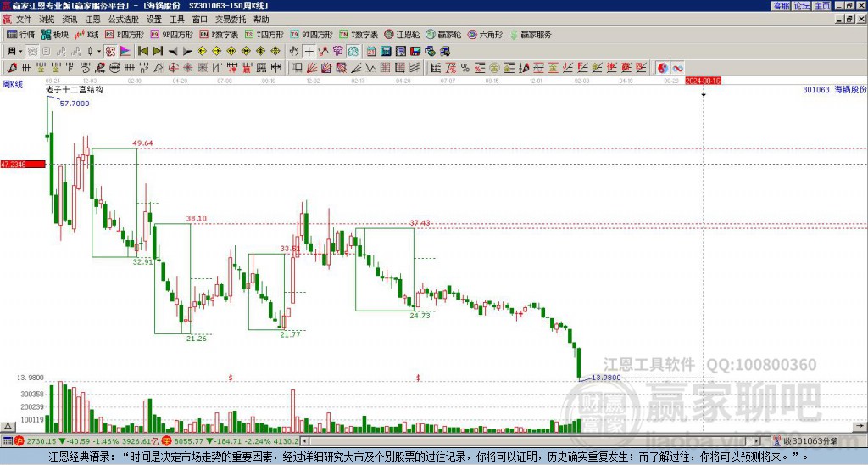Click the colored flag icon
The width and height of the screenshot is (868, 465).
[x=125, y=52]
